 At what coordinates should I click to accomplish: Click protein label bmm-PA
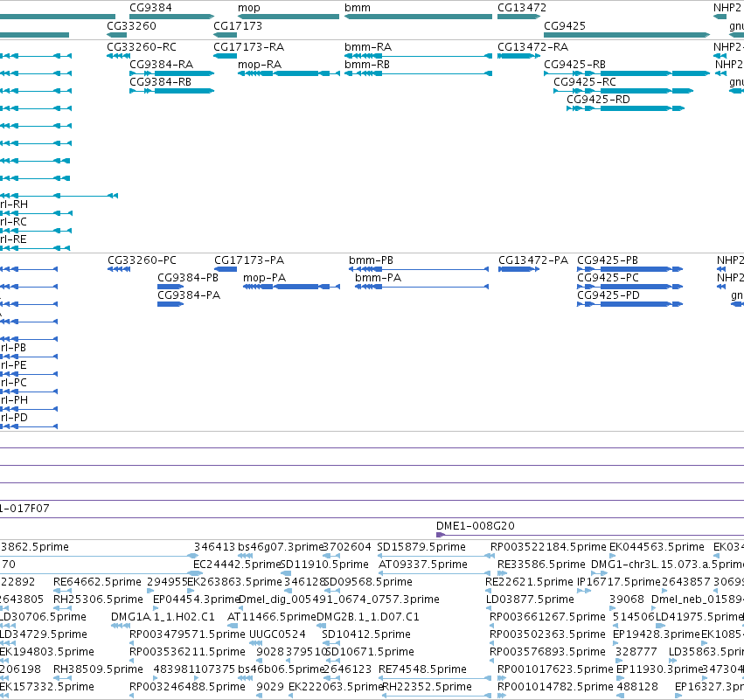point(379,277)
